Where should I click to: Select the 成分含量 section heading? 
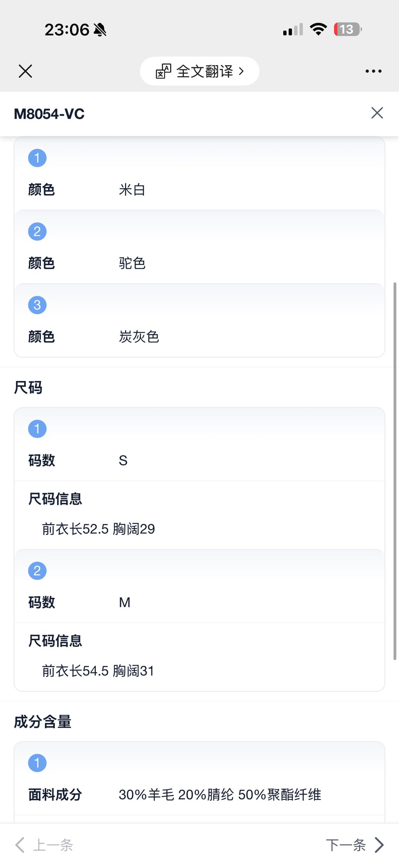click(x=43, y=722)
